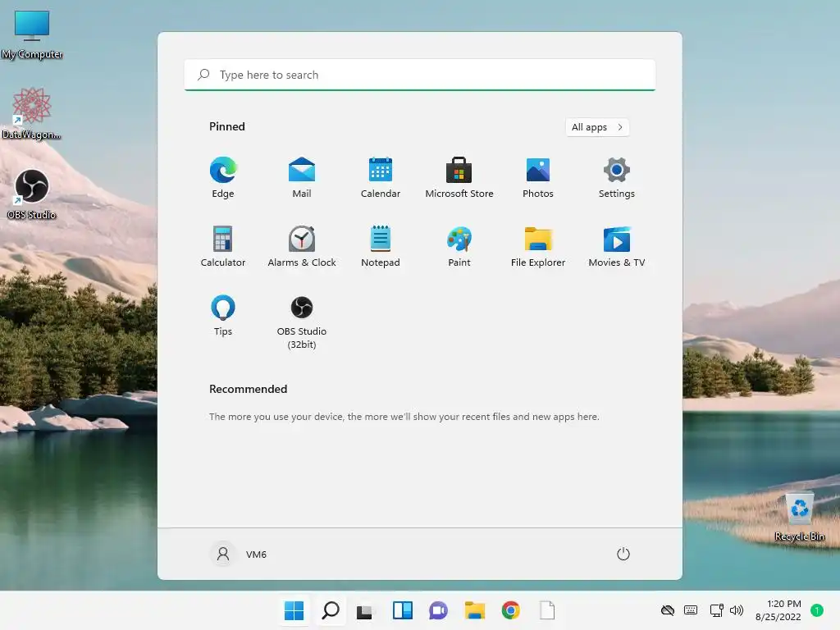840x630 pixels.
Task: Click the blank document icon on taskbar
Action: click(x=547, y=610)
